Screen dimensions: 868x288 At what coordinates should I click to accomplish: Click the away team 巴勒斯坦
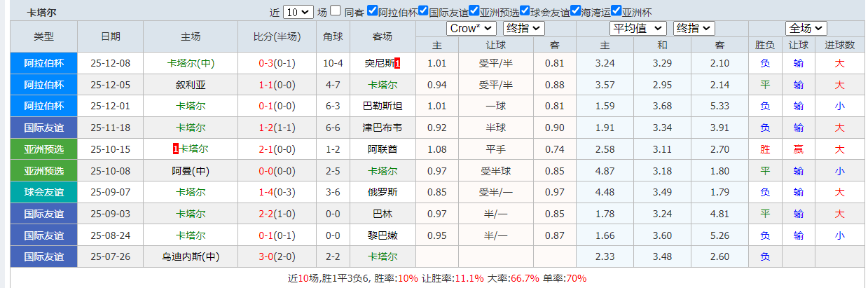point(383,107)
